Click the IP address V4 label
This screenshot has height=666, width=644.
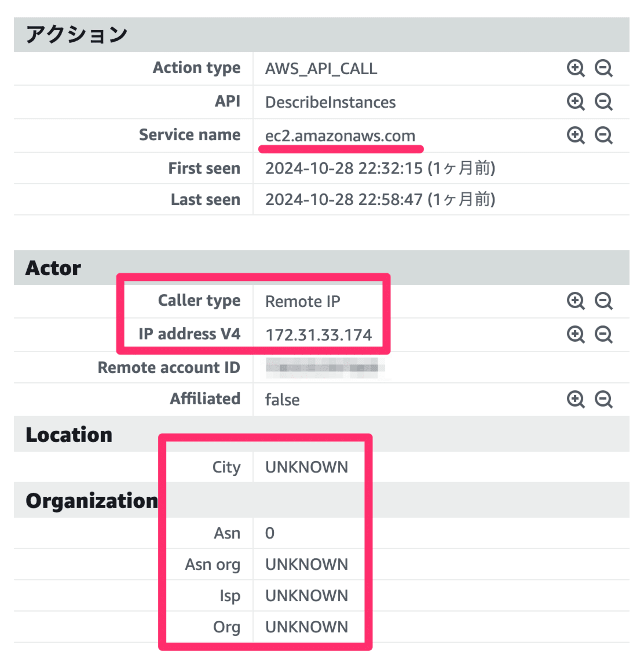click(189, 334)
